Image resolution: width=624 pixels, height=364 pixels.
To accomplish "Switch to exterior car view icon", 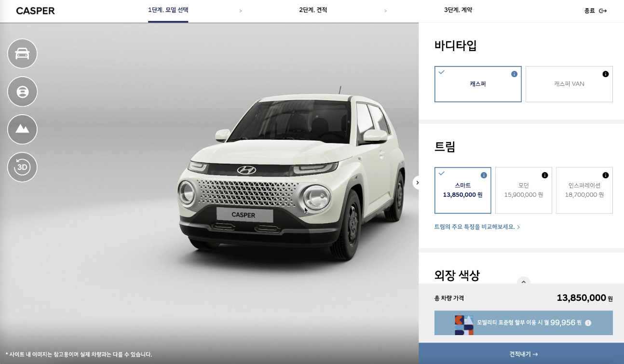I will point(22,54).
